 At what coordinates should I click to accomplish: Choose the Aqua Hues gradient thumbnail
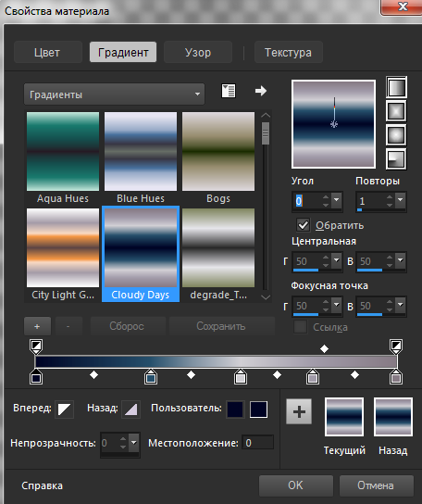[x=63, y=151]
